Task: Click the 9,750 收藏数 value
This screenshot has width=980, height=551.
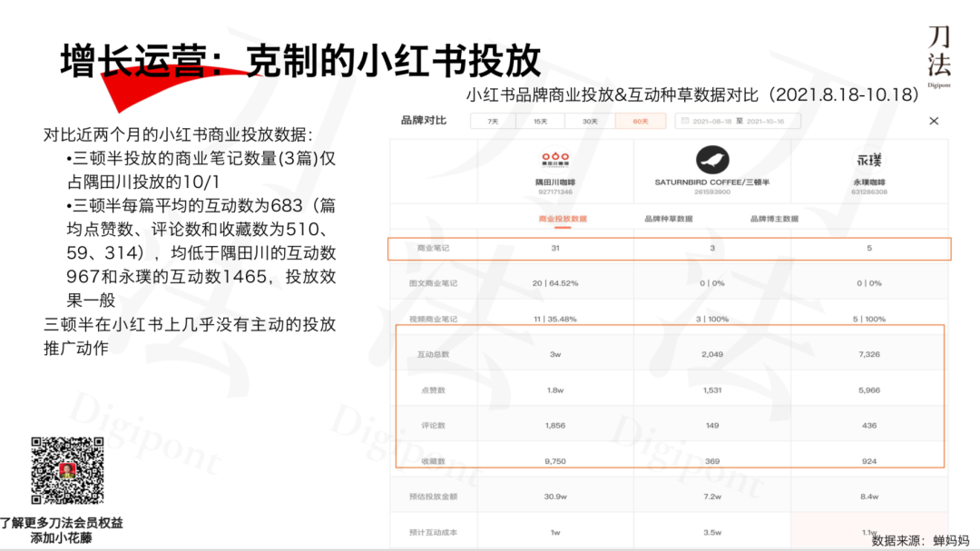Action: 555,461
